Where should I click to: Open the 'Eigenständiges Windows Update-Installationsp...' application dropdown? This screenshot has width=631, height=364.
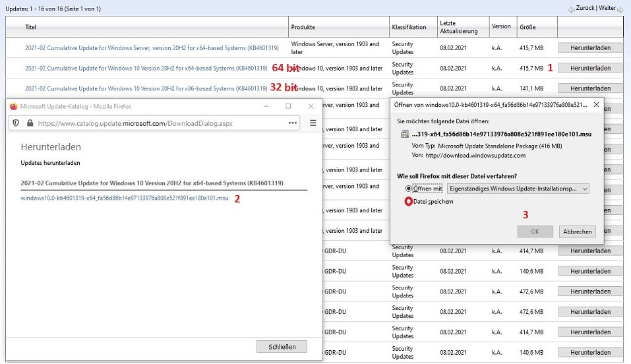518,189
